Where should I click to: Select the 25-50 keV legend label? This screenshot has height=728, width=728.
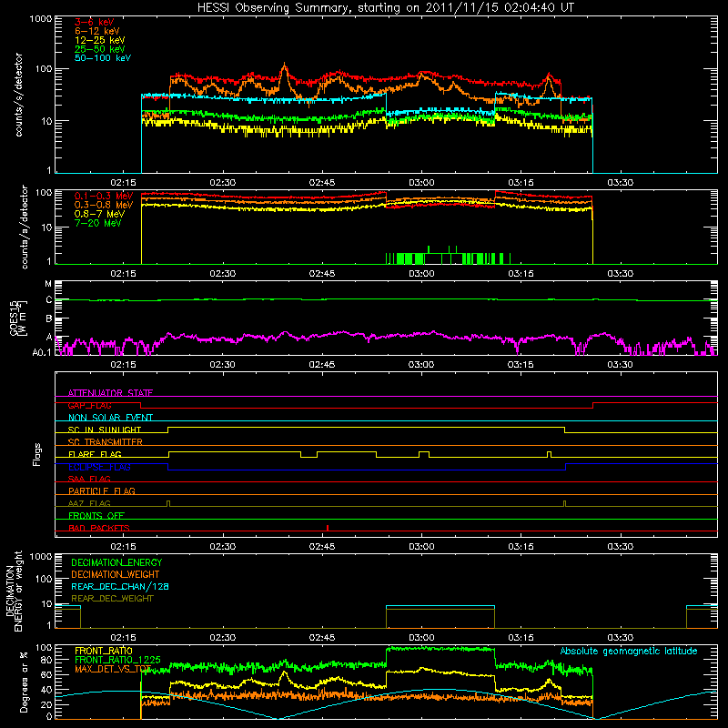pyautogui.click(x=99, y=49)
